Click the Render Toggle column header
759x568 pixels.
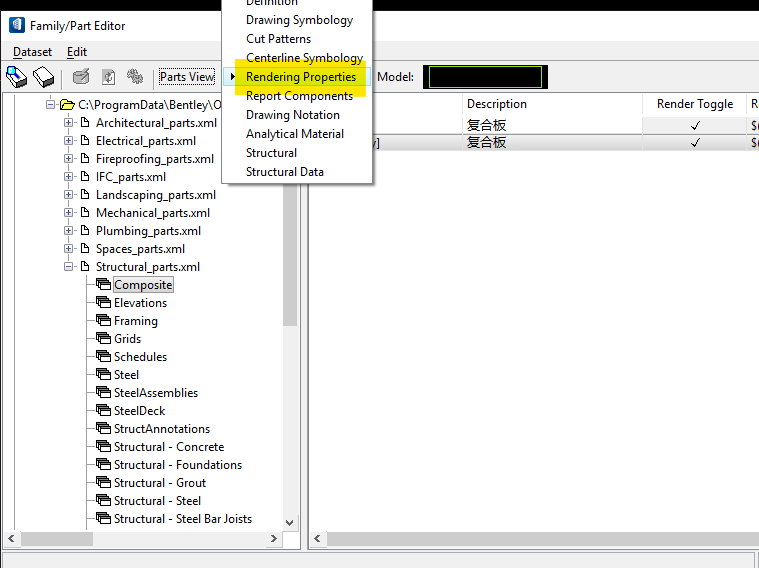point(695,104)
